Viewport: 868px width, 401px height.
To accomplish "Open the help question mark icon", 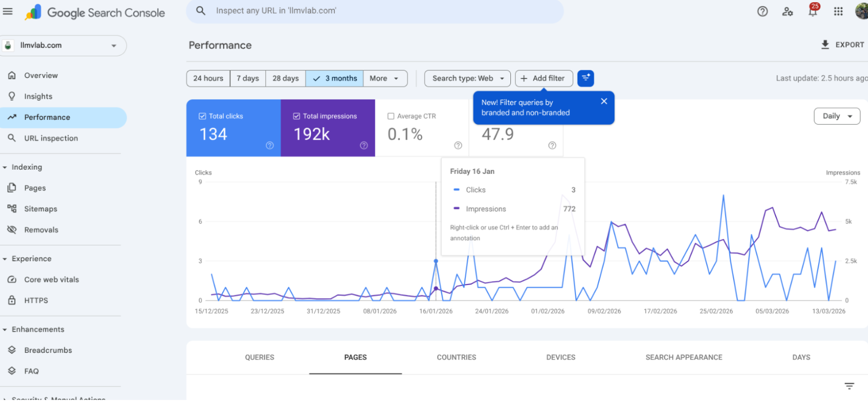I will pyautogui.click(x=762, y=11).
